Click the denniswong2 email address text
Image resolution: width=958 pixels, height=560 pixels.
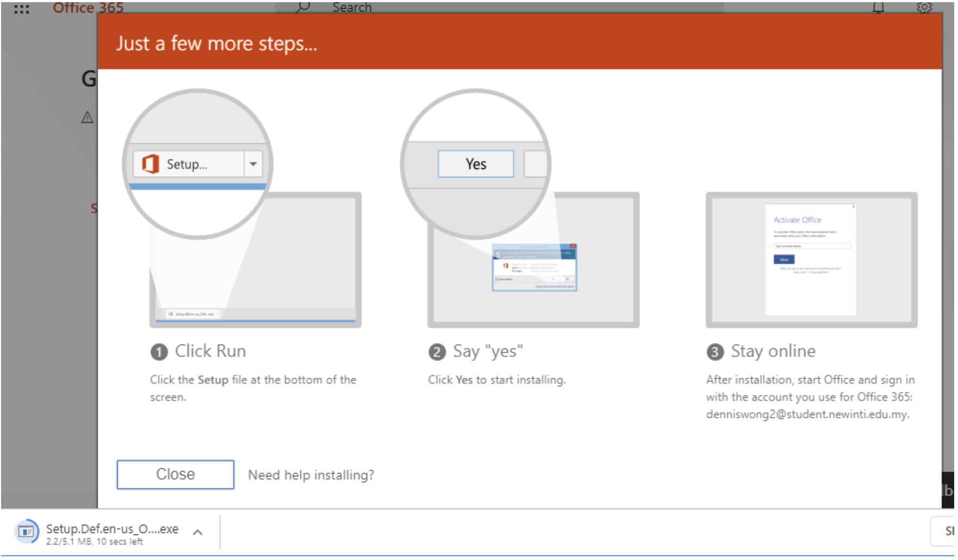pos(808,414)
